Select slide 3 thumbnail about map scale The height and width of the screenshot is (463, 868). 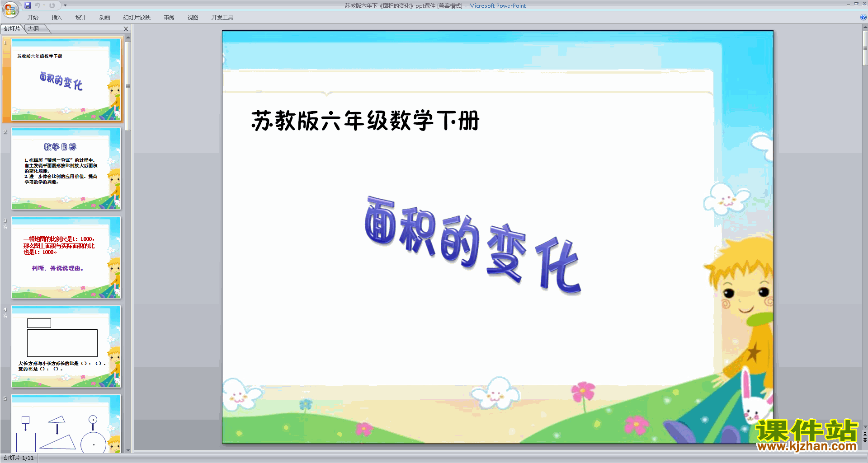pyautogui.click(x=66, y=257)
